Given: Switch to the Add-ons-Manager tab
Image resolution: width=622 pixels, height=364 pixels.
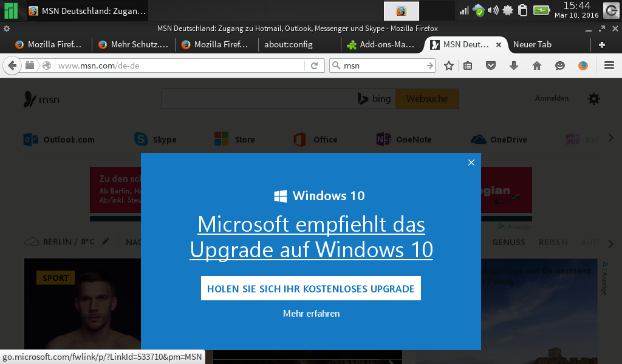Looking at the screenshot, I should [381, 45].
